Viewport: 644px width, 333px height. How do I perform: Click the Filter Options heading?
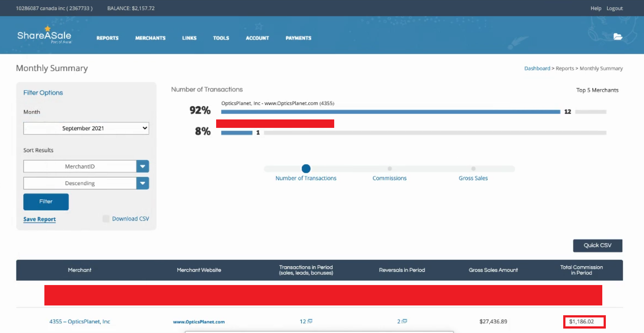(x=43, y=93)
